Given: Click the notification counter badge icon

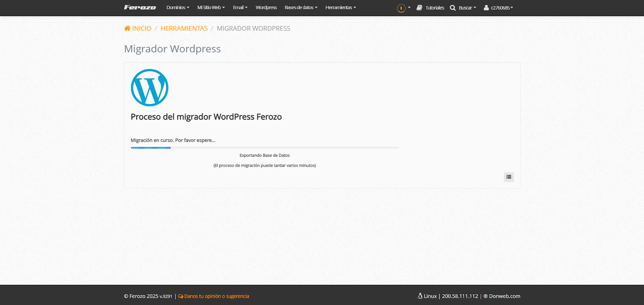Looking at the screenshot, I should tap(401, 8).
